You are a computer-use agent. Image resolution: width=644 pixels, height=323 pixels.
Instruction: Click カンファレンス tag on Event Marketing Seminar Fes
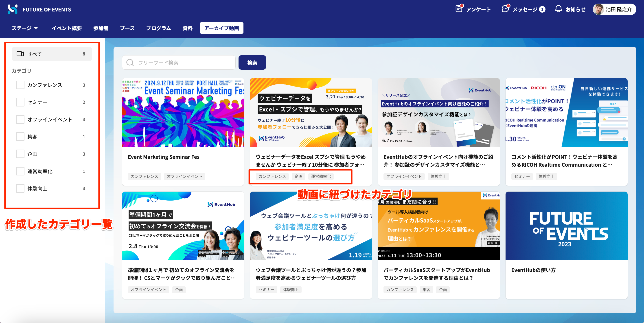[x=144, y=176]
